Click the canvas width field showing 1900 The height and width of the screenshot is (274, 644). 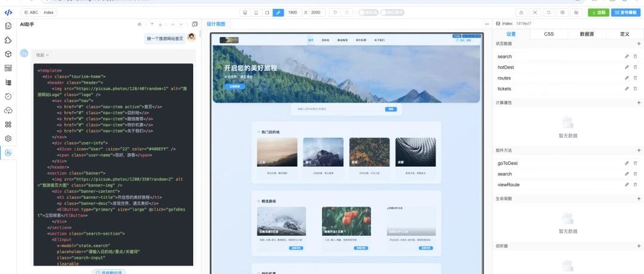coord(293,13)
